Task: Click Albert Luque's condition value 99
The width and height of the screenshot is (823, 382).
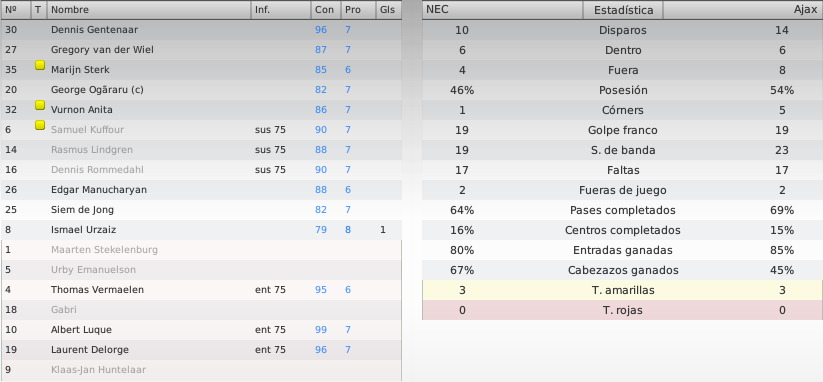Action: click(x=321, y=330)
